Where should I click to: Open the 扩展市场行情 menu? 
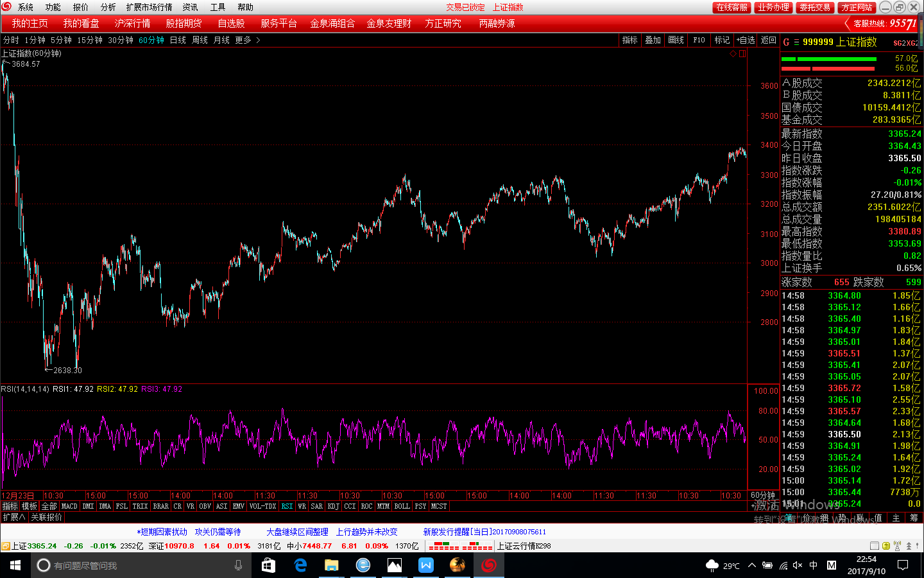150,7
